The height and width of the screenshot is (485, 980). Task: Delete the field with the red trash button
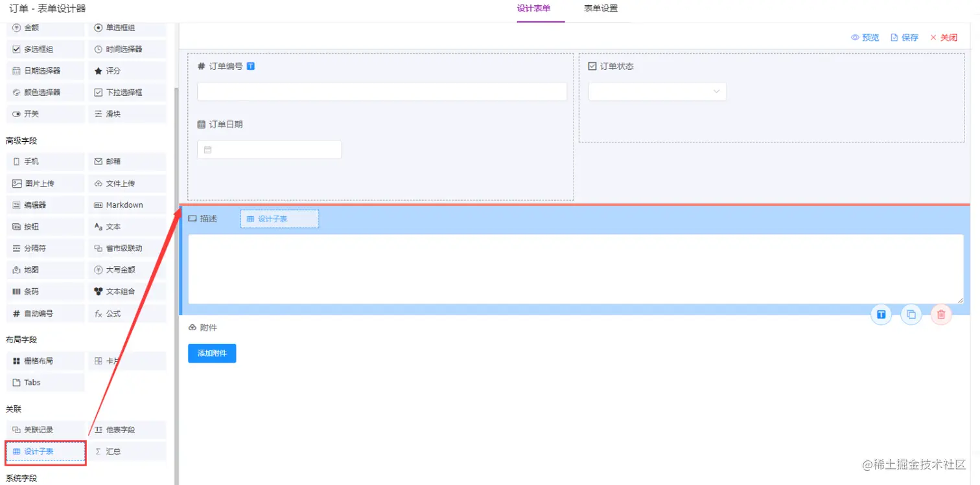click(x=941, y=315)
